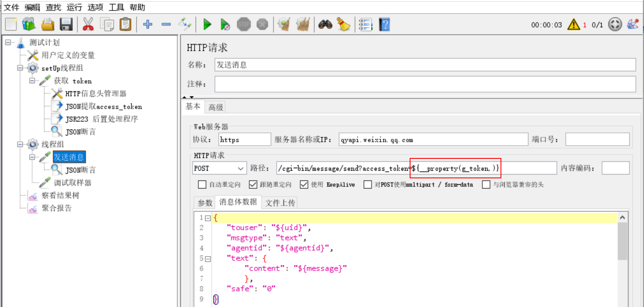Open the Templates icon in the toolbar
The height and width of the screenshot is (307, 644).
pyautogui.click(x=29, y=24)
